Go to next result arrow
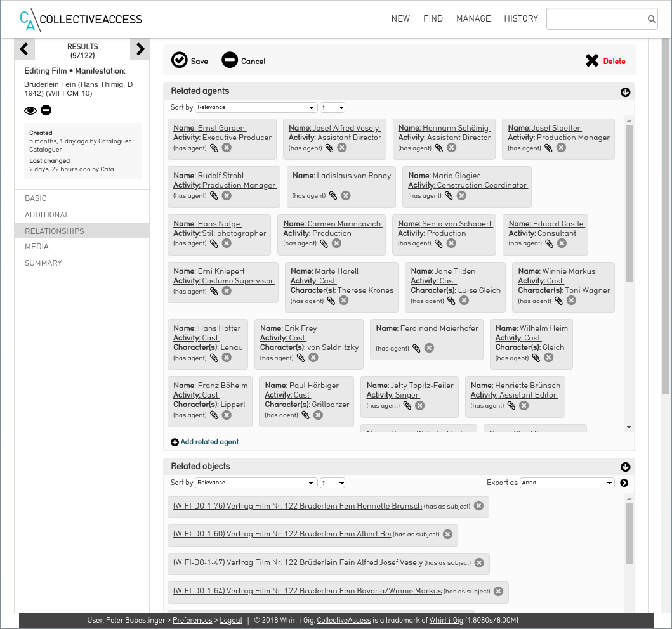The image size is (672, 629). (140, 49)
